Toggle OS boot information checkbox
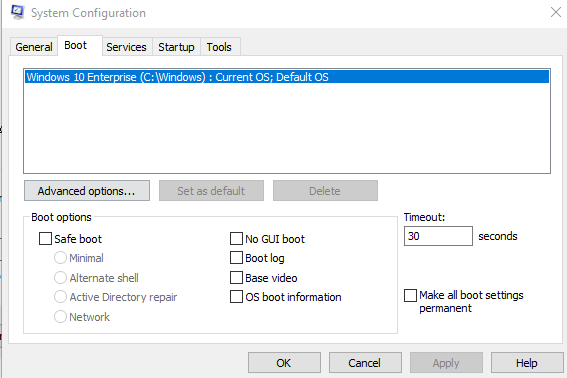Screen dimensions: 567x378 tap(236, 297)
